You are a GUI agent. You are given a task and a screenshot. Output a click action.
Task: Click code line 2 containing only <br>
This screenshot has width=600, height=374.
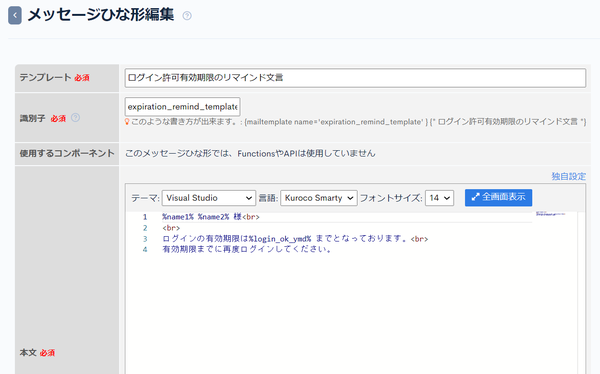tap(171, 228)
